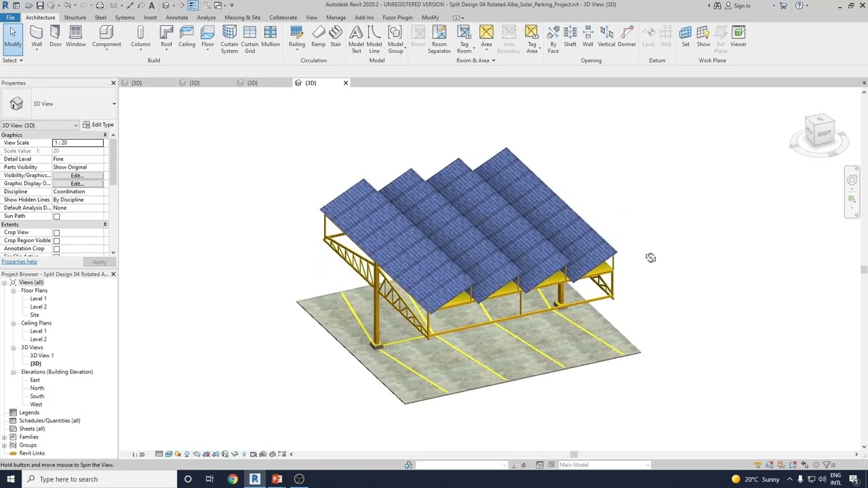Click the Windows Start button
868x488 pixels.
(10, 479)
